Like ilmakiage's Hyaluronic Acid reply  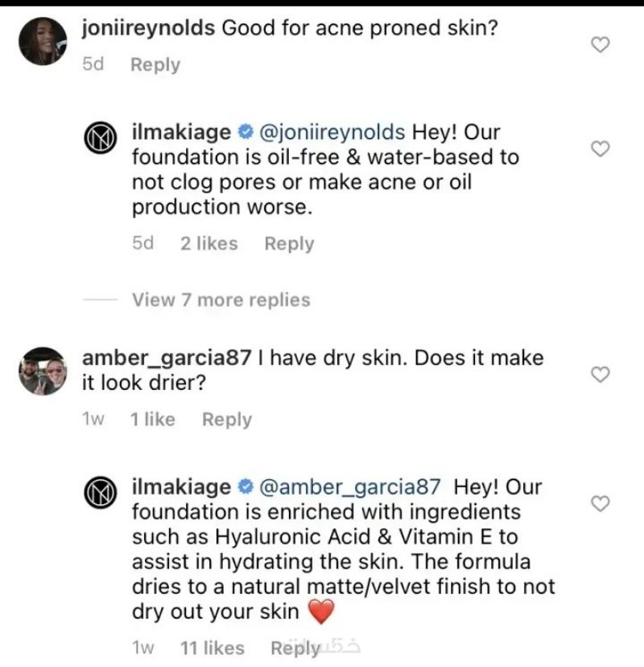tap(601, 503)
